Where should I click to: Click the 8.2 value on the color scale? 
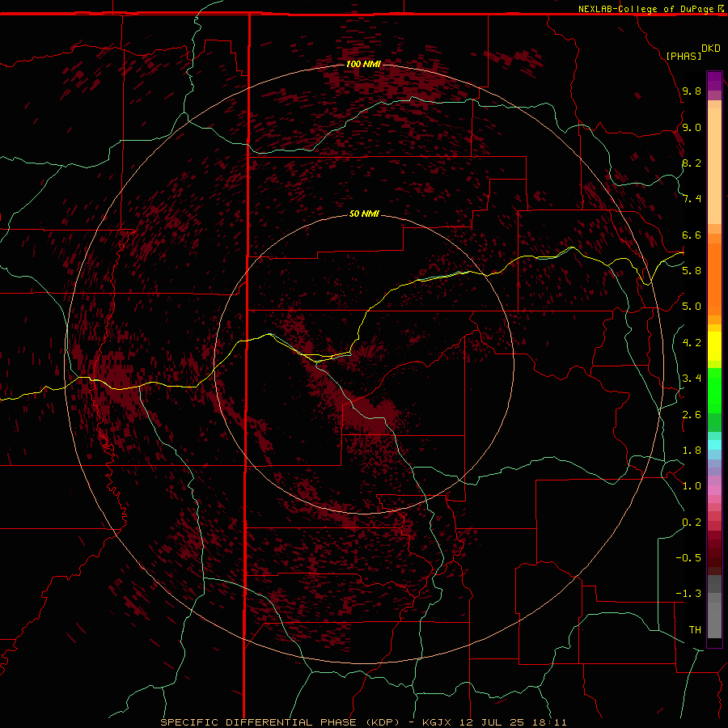coord(692,163)
